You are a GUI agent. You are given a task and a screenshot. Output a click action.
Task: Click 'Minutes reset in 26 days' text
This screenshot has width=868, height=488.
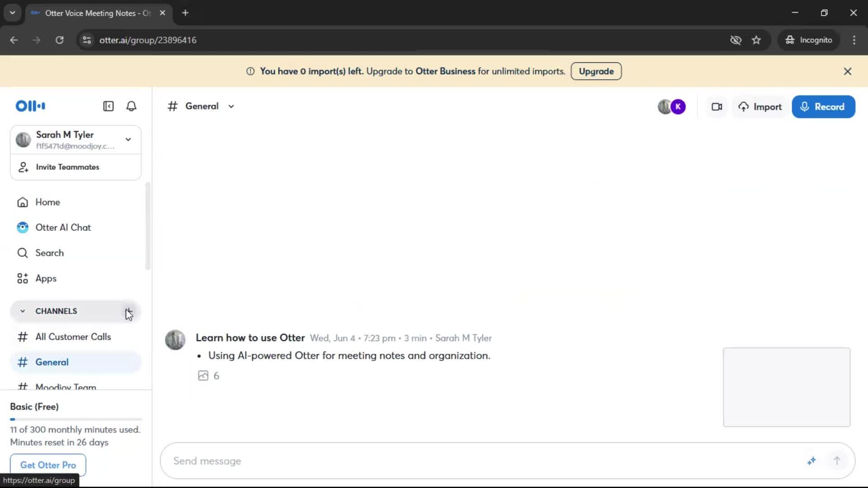coord(59,442)
